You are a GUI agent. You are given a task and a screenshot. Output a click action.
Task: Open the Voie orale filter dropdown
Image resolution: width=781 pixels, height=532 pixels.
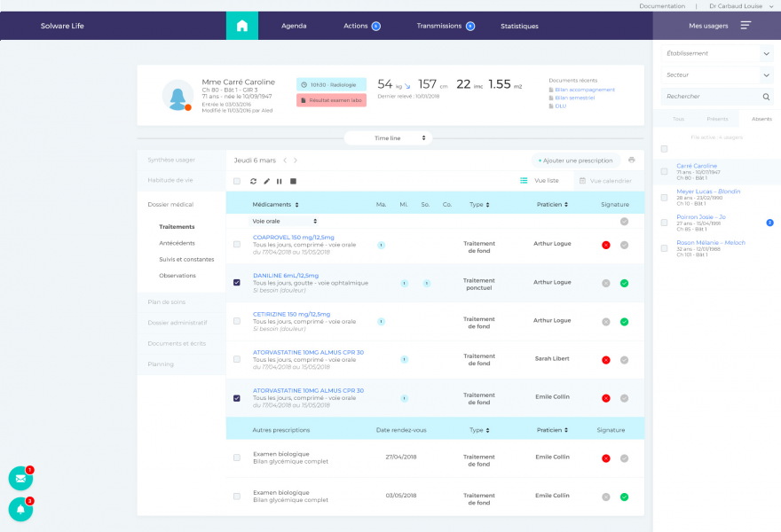tap(284, 221)
